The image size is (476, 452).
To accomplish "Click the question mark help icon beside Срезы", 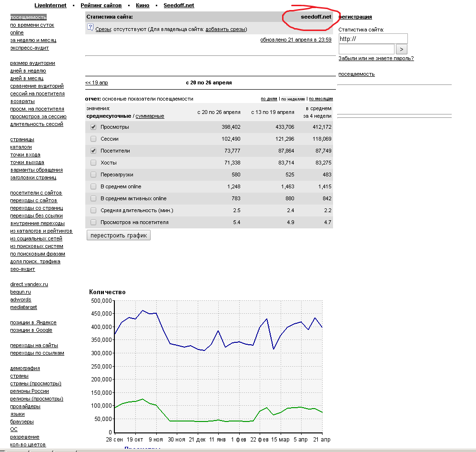I will coord(90,27).
